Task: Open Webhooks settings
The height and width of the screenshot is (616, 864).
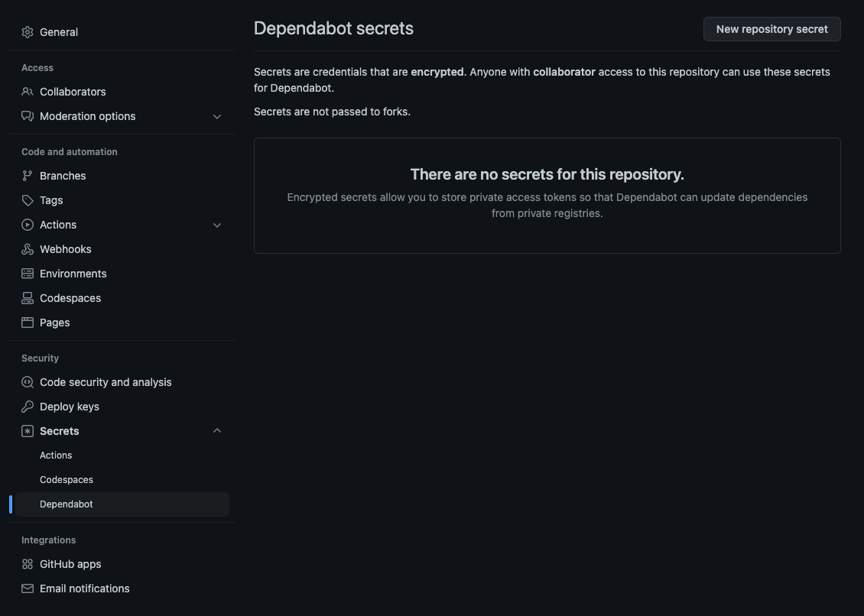Action: [x=122, y=249]
